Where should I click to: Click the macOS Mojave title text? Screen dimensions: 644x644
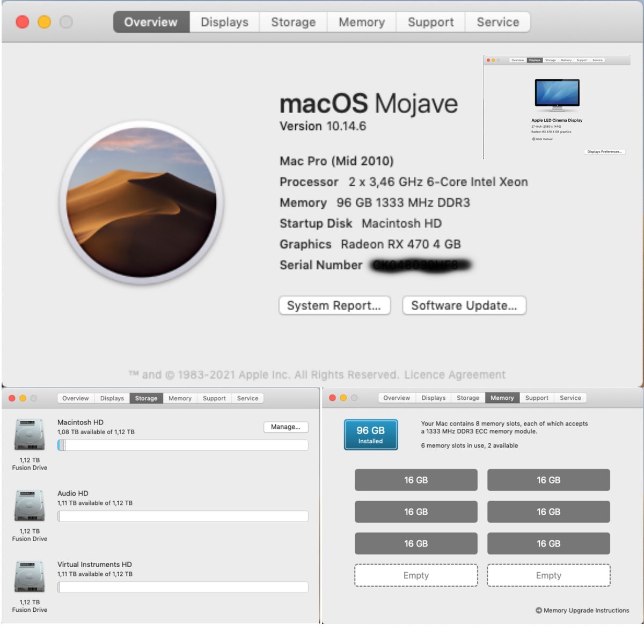click(x=369, y=104)
